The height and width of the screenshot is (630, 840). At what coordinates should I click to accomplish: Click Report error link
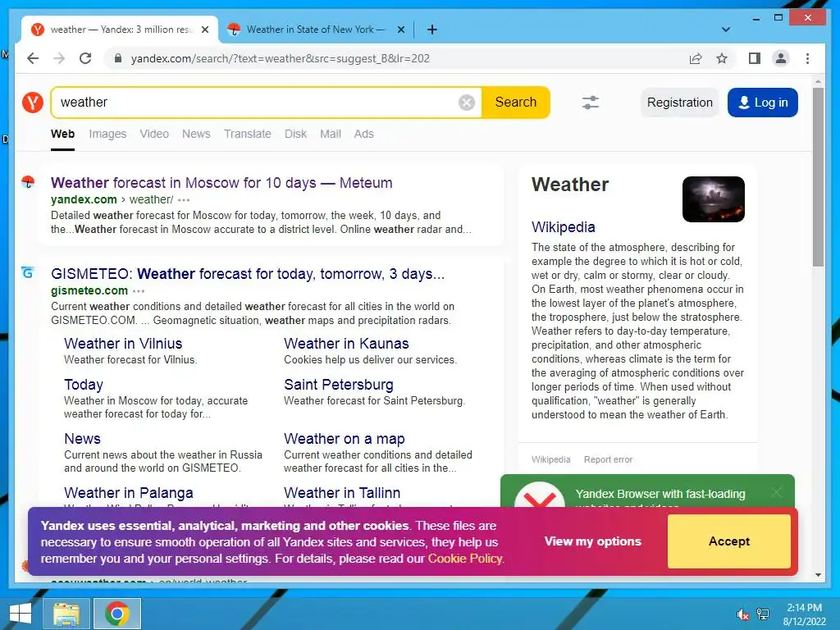608,459
